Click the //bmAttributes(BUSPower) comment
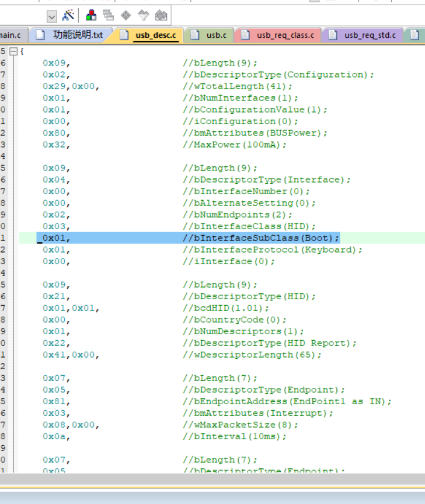 pos(255,133)
